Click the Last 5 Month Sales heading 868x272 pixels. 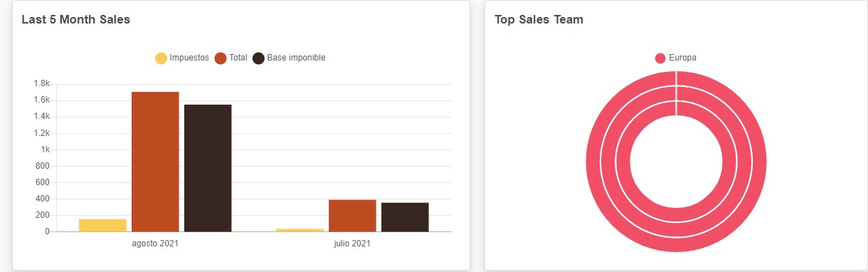[75, 20]
